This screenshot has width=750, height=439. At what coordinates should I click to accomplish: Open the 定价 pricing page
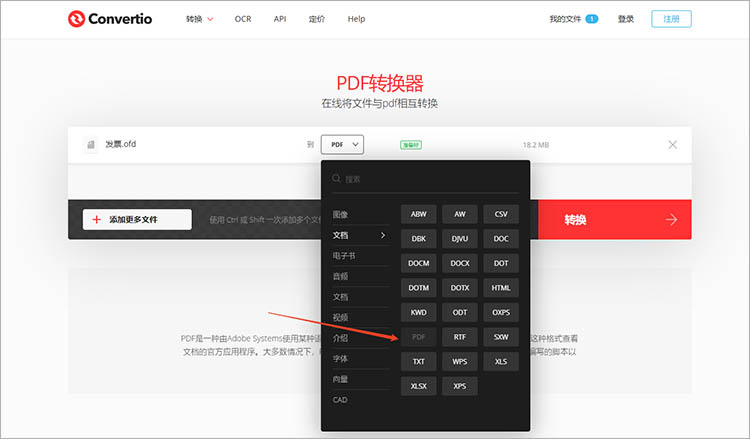tap(317, 19)
